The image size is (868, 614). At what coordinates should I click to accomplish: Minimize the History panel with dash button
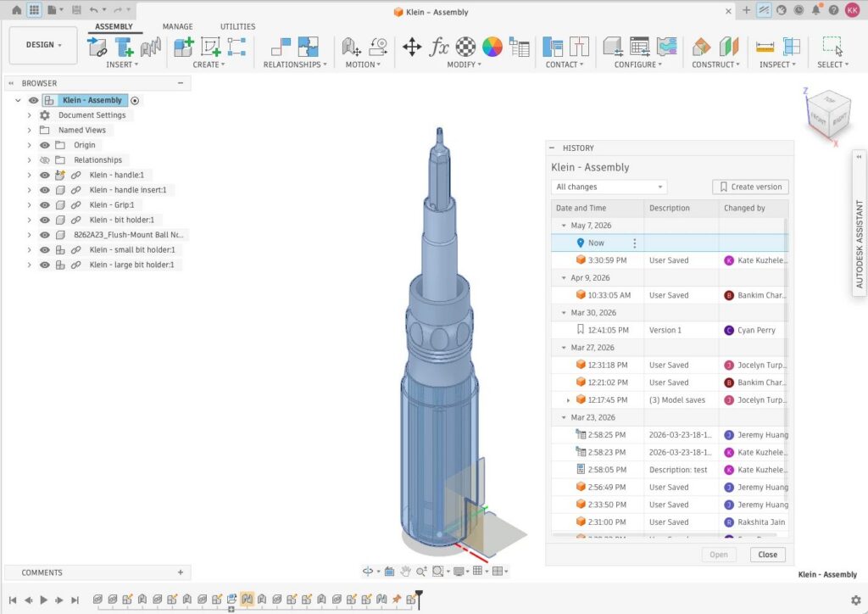(x=552, y=148)
